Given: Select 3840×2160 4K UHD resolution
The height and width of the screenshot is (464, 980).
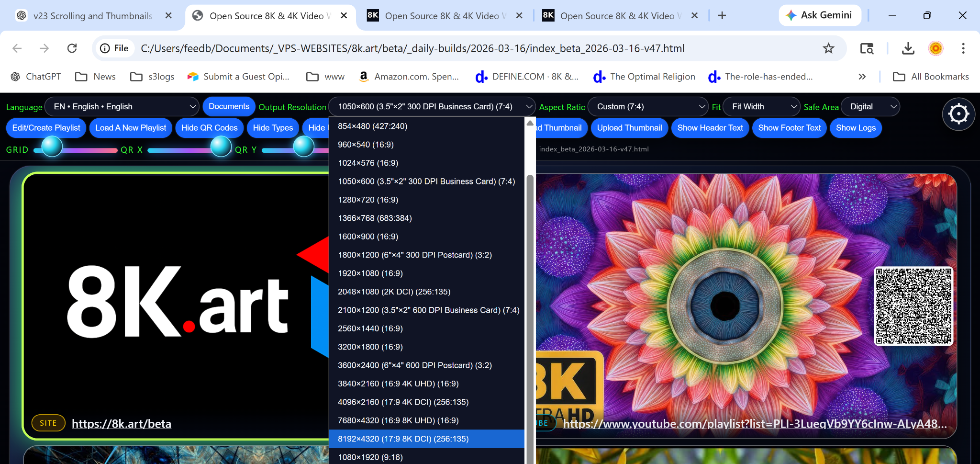Looking at the screenshot, I should 426,384.
